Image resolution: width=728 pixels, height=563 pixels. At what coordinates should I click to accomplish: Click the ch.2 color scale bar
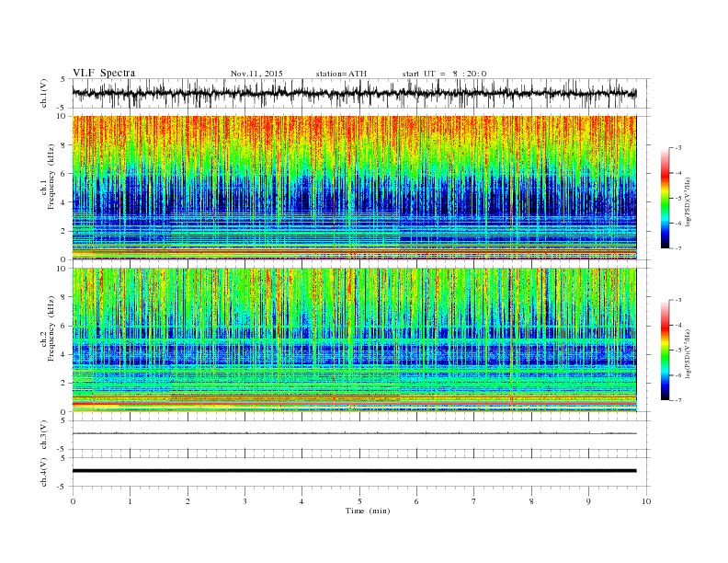point(665,350)
